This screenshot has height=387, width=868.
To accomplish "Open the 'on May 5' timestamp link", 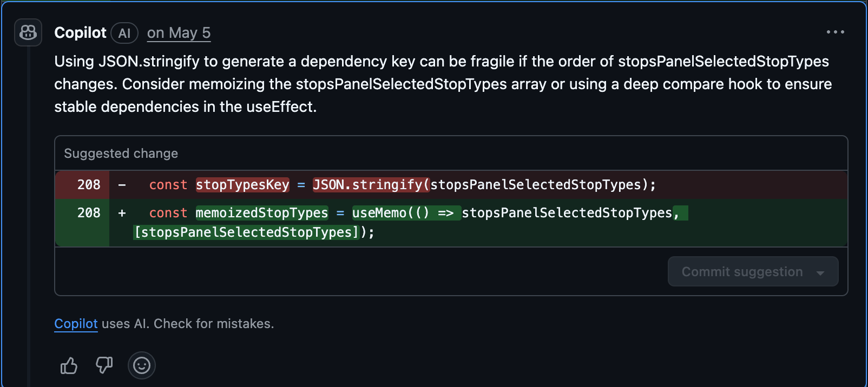I will pyautogui.click(x=179, y=34).
